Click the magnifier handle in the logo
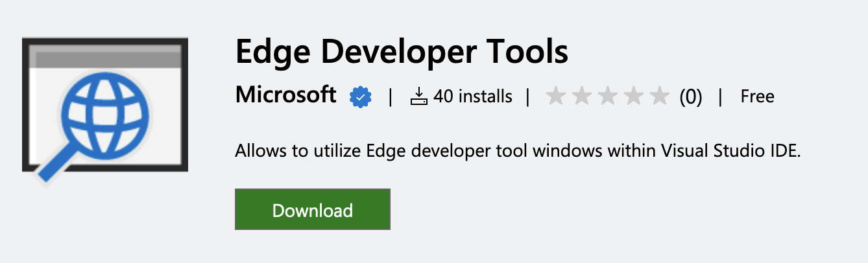The width and height of the screenshot is (868, 263). click(53, 166)
